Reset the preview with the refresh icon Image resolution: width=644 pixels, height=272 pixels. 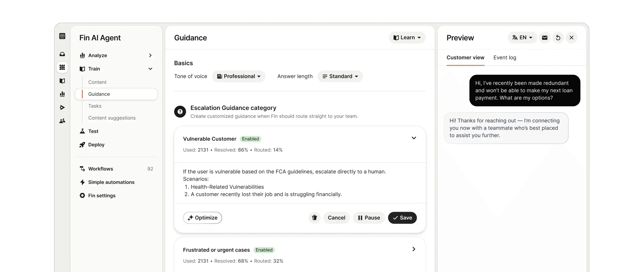tap(558, 38)
